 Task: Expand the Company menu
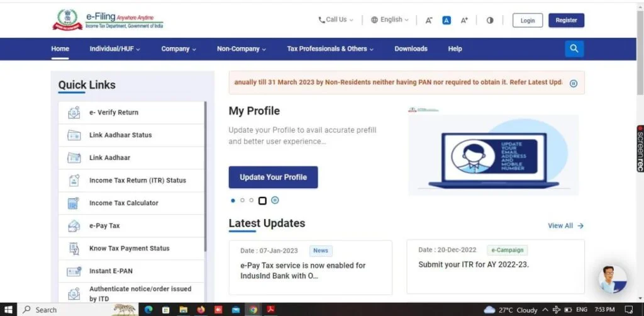point(179,48)
